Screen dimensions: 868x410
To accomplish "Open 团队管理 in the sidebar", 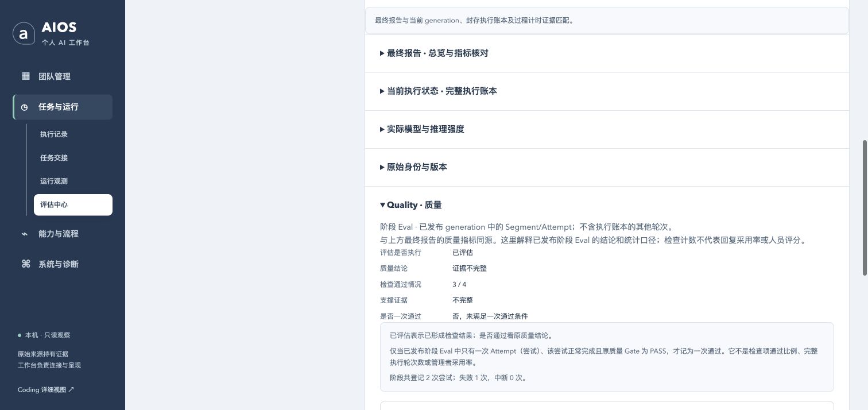I will (x=63, y=76).
